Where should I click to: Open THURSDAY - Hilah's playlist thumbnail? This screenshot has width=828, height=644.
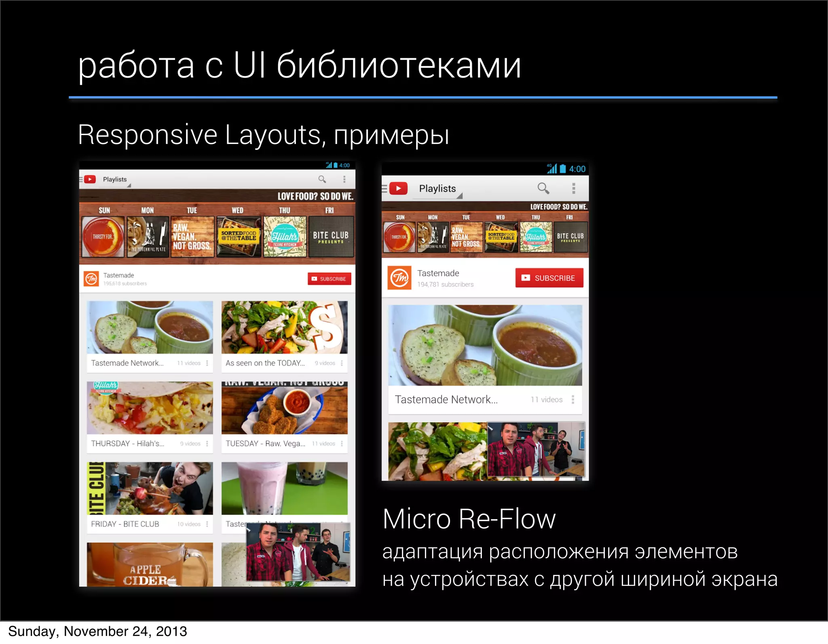tap(150, 408)
